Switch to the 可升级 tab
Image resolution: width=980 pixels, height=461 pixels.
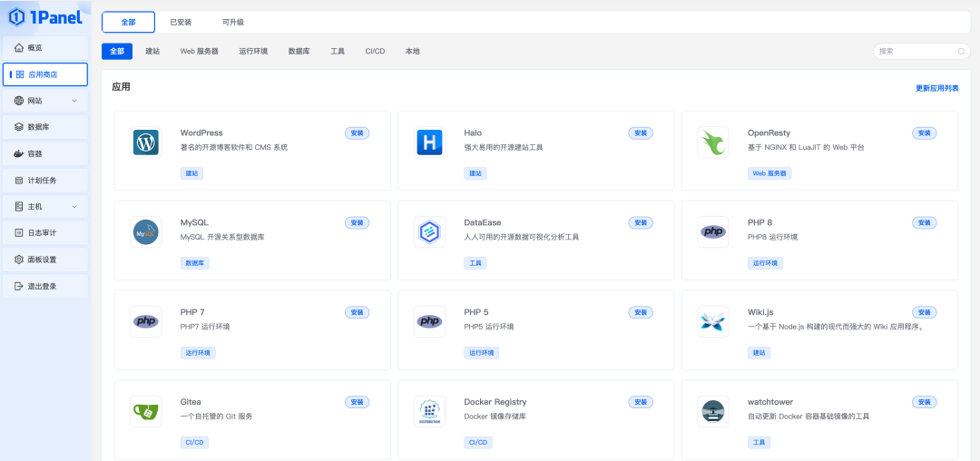233,22
